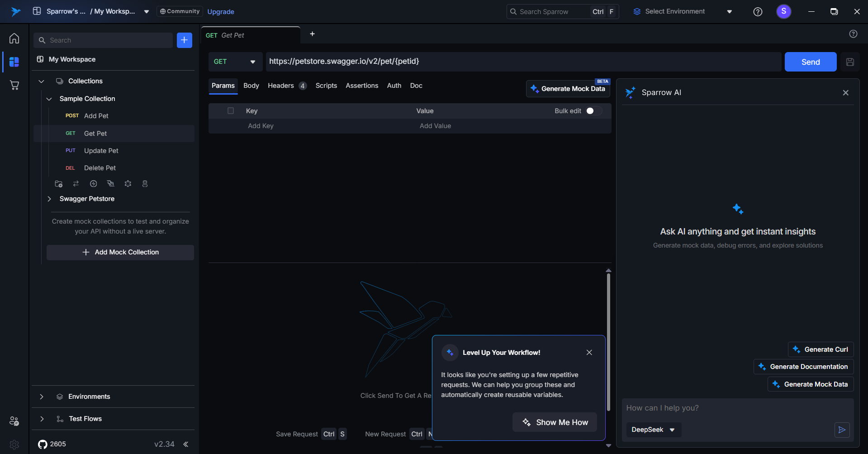Expand the Swagger Petstore collection
The width and height of the screenshot is (868, 454).
tap(49, 199)
